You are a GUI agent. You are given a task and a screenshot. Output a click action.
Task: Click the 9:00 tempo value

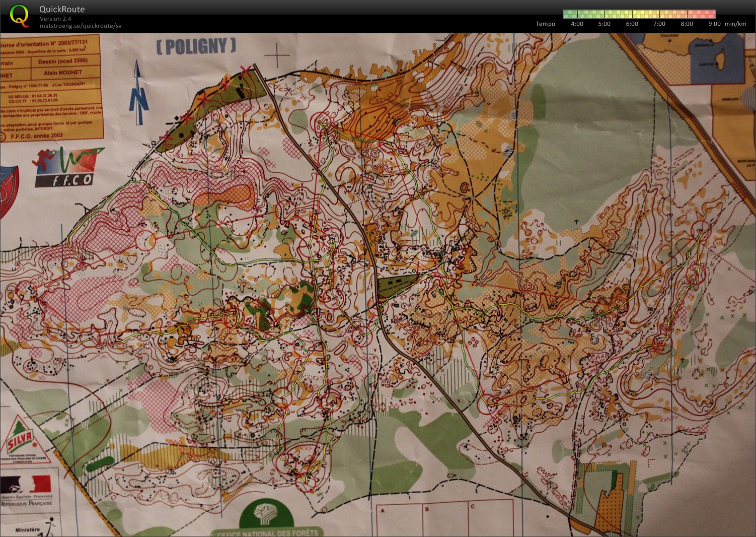click(714, 24)
